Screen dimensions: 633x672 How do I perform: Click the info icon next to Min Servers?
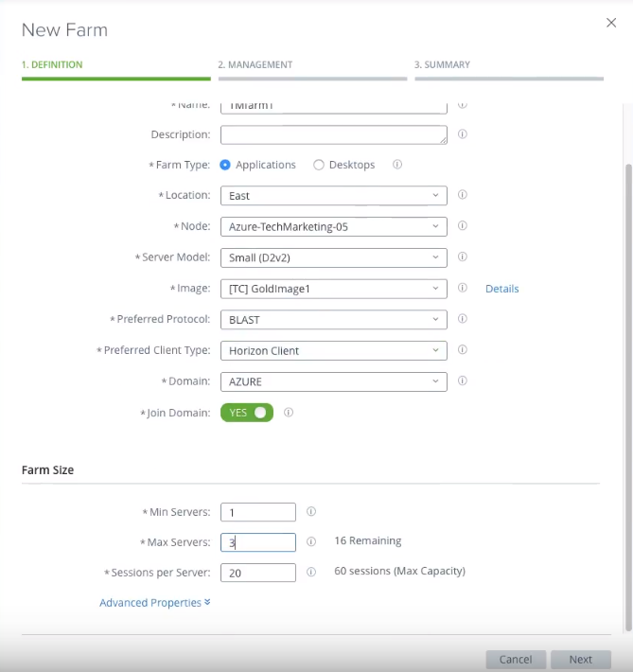click(x=311, y=511)
